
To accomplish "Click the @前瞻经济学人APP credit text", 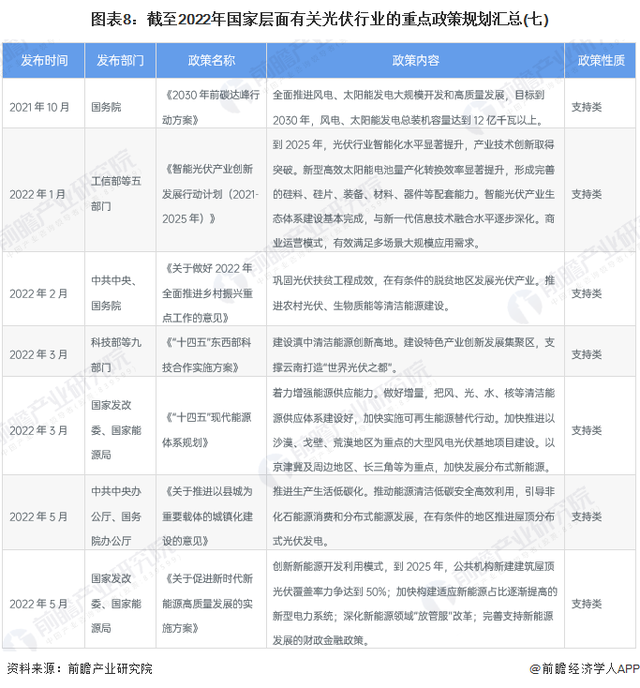I will [x=584, y=669].
